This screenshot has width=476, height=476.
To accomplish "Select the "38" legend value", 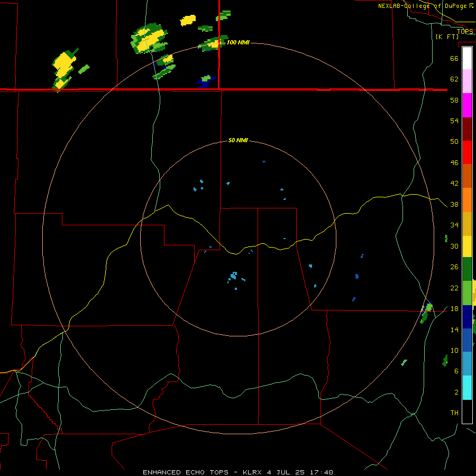I will click(x=454, y=204).
